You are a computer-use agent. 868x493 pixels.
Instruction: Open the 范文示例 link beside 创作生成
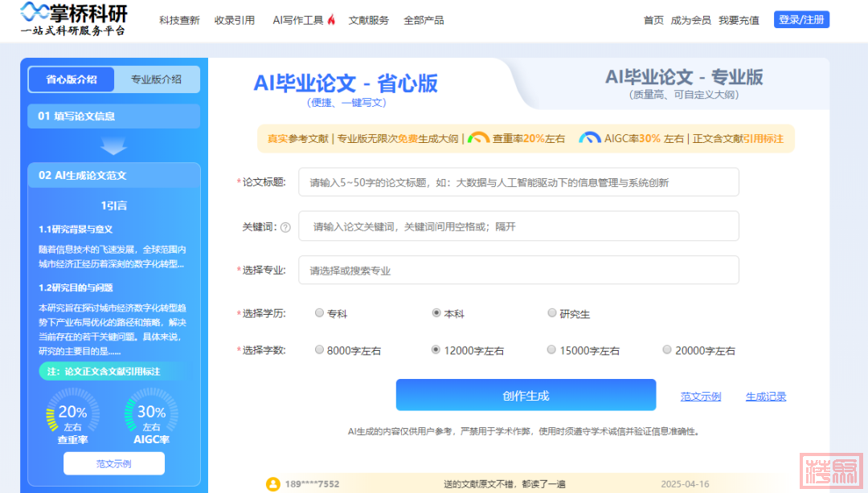701,396
